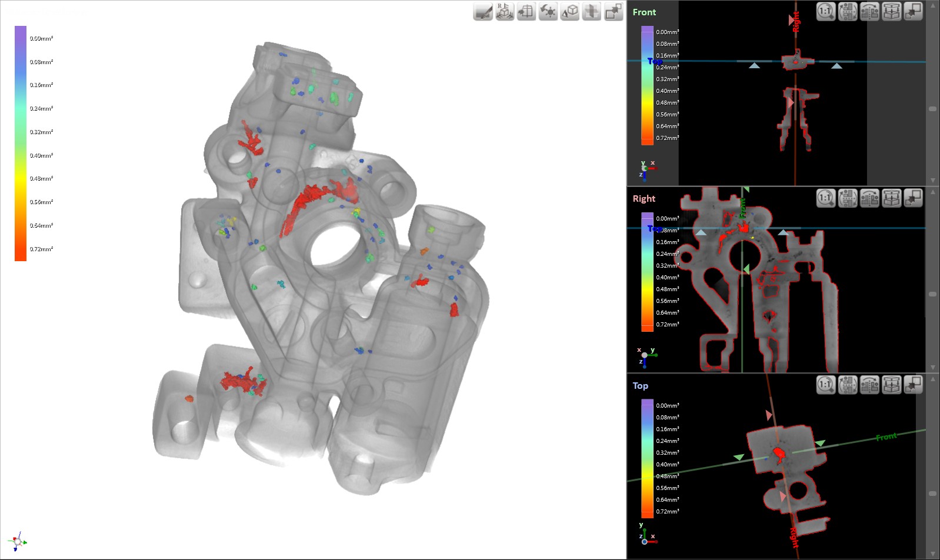Click the background color brush icon in 3D view
Viewport: 940px width, 560px height.
point(483,12)
